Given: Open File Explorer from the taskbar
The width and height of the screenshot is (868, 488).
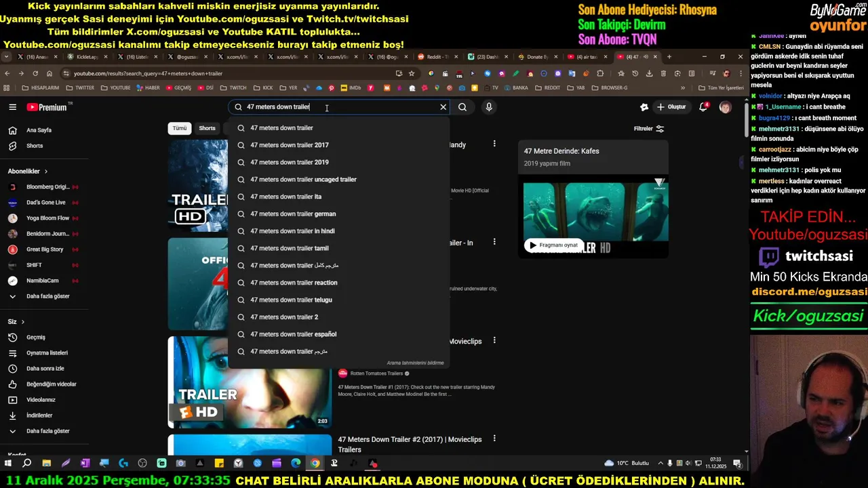Looking at the screenshot, I should 46,464.
